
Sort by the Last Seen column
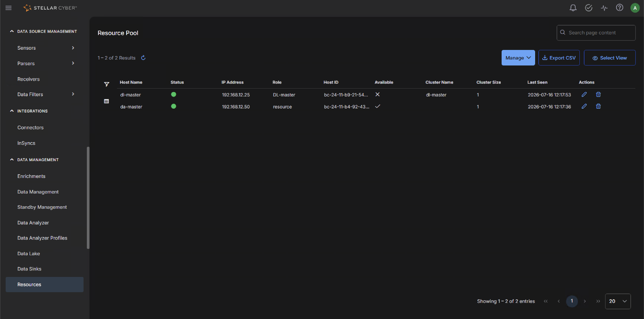coord(537,82)
